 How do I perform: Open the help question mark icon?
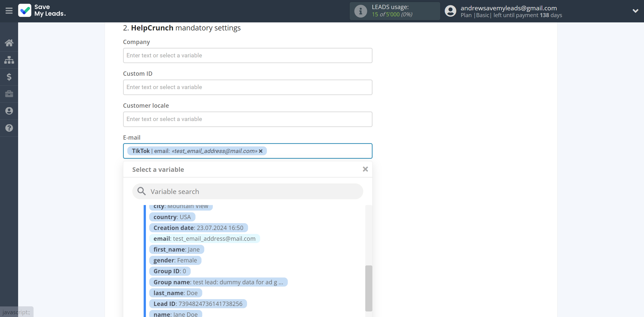pyautogui.click(x=9, y=128)
